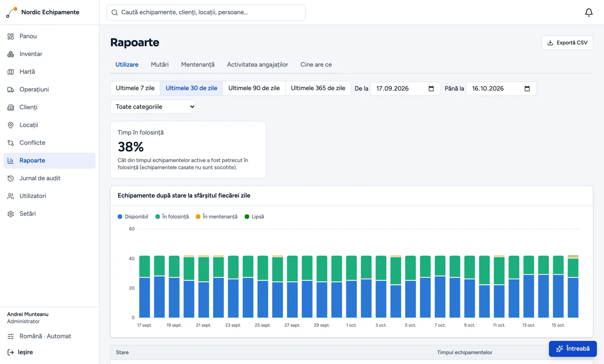Viewport: 604px width, 364px height.
Task: Click the De la date field
Action: (x=405, y=89)
